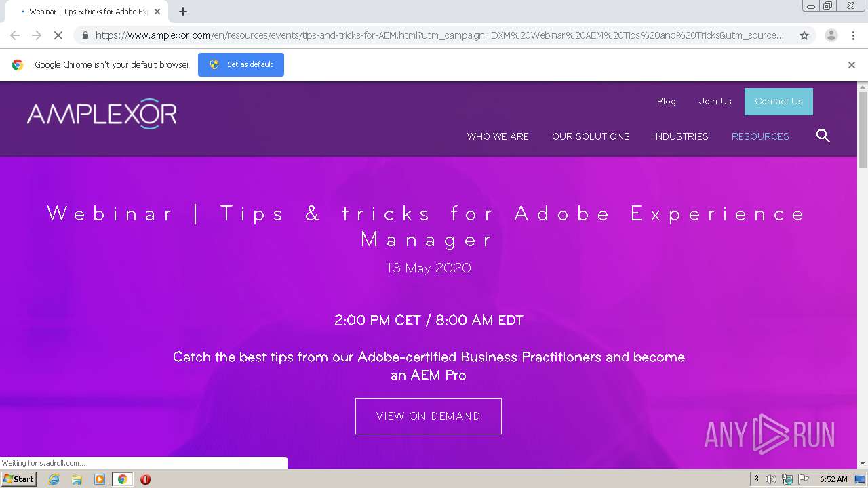Open the RESOURCES menu
The width and height of the screenshot is (868, 488).
point(760,136)
